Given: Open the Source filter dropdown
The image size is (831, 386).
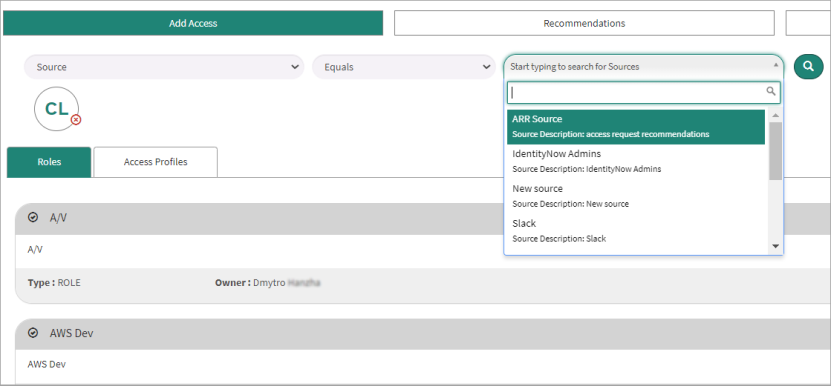Looking at the screenshot, I should pos(164,67).
